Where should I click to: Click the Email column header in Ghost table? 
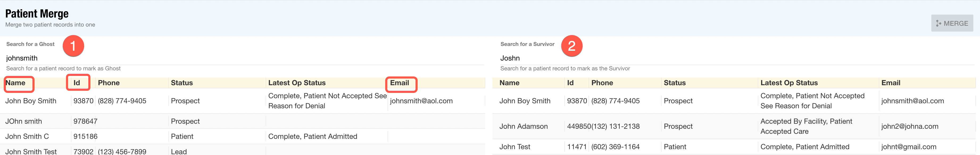(400, 83)
